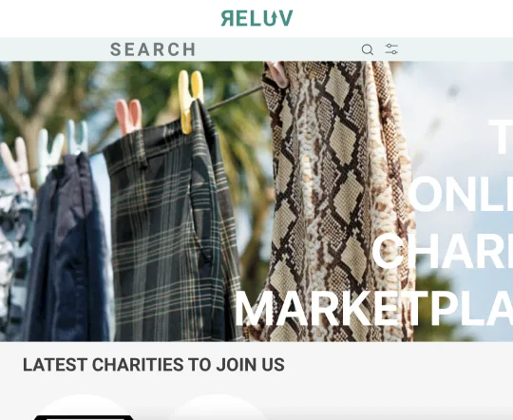Click the light blue clothespin

coord(77,137)
